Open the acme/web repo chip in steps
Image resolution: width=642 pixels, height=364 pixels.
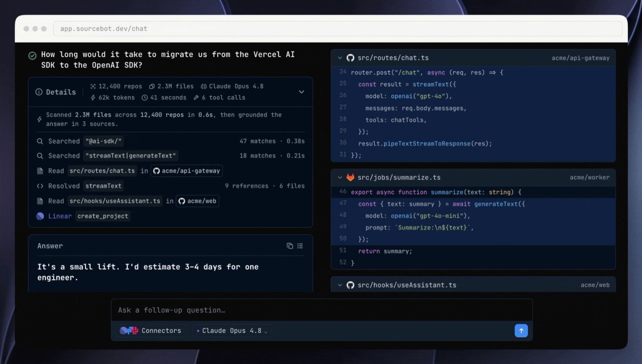click(x=197, y=201)
